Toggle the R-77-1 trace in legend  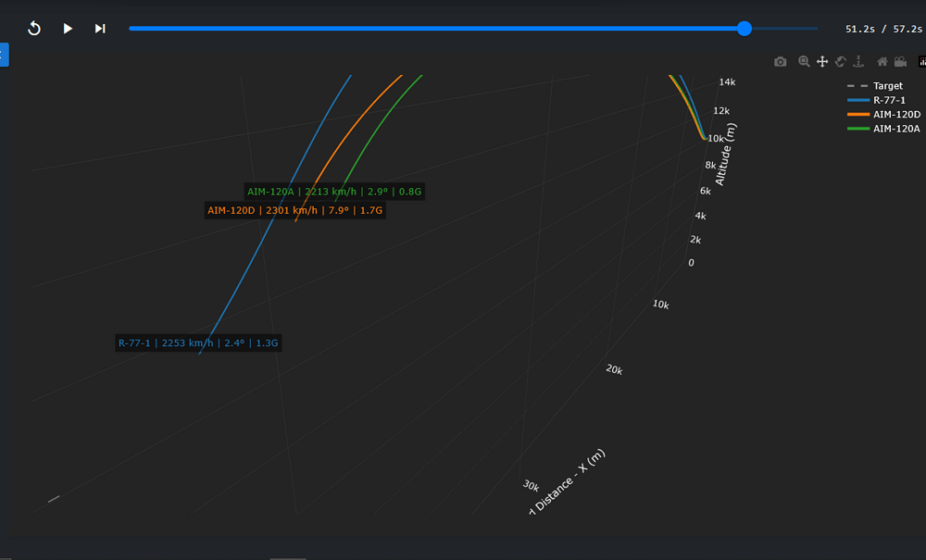coord(887,100)
